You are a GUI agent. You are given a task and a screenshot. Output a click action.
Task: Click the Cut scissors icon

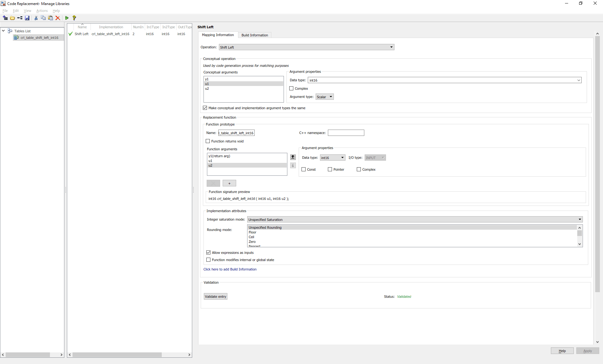36,18
